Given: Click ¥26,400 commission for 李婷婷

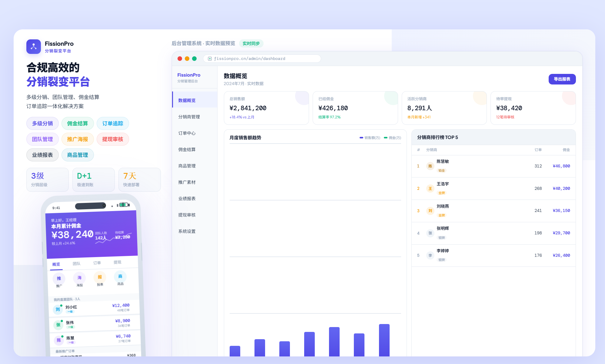Looking at the screenshot, I should (561, 255).
